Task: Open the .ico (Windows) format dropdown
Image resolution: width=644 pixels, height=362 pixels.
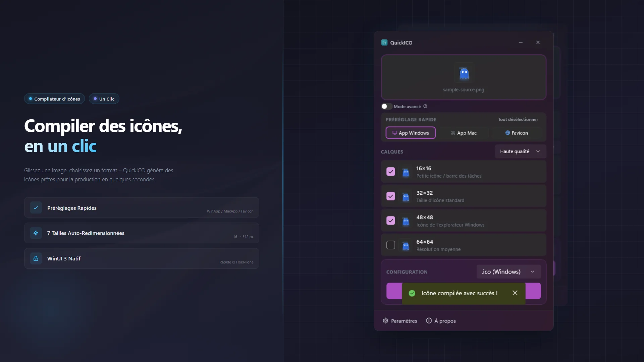Action: point(508,271)
